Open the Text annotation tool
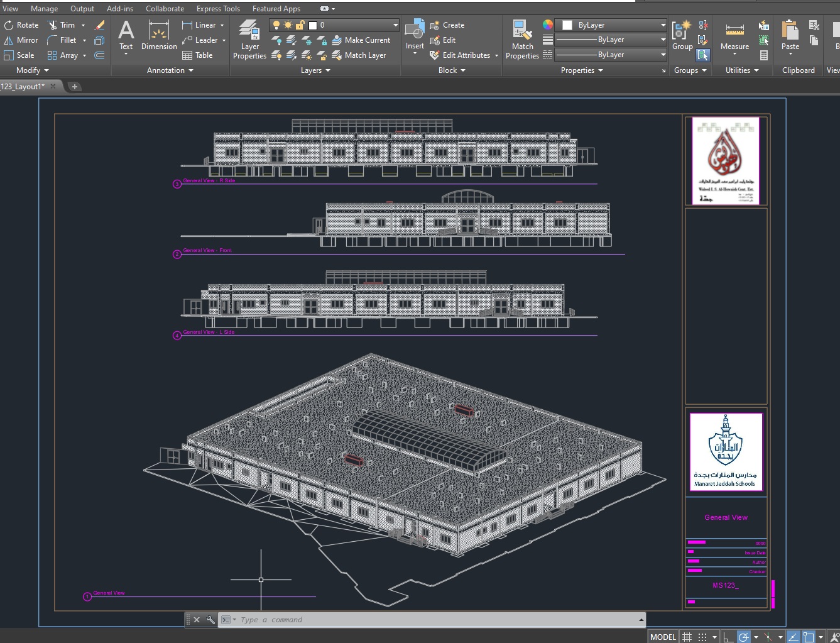 126,35
